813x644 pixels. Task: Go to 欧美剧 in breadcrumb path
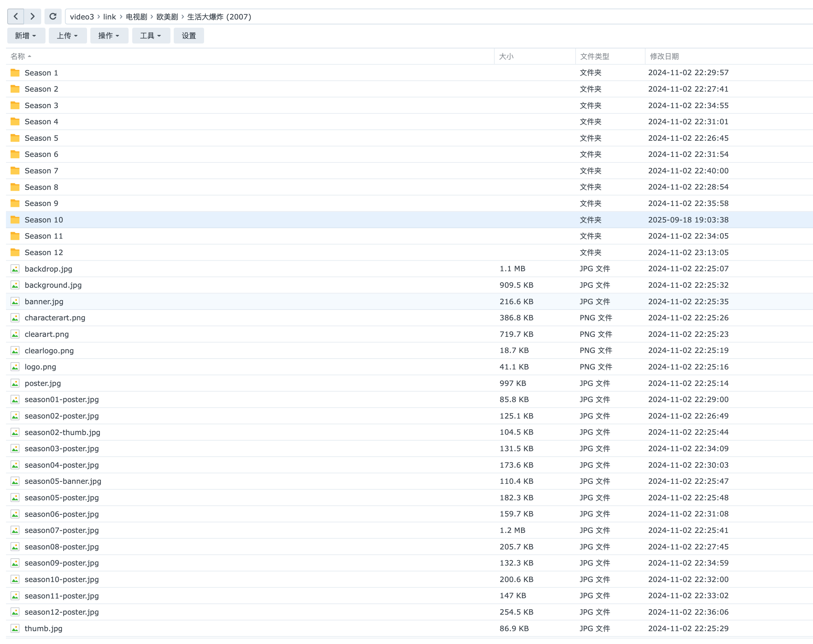coord(167,17)
